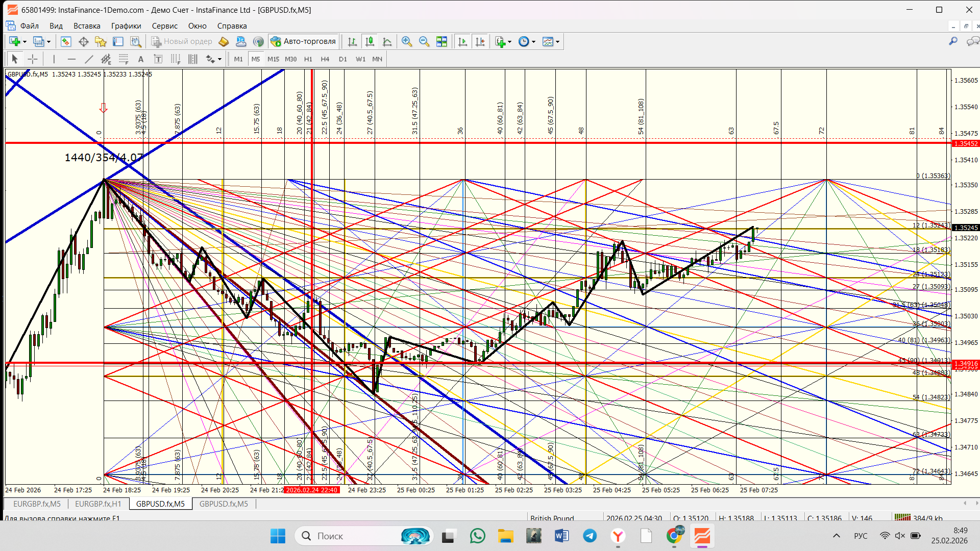This screenshot has width=980, height=551.
Task: Toggle Авто-торговля auto trading
Action: (x=303, y=42)
